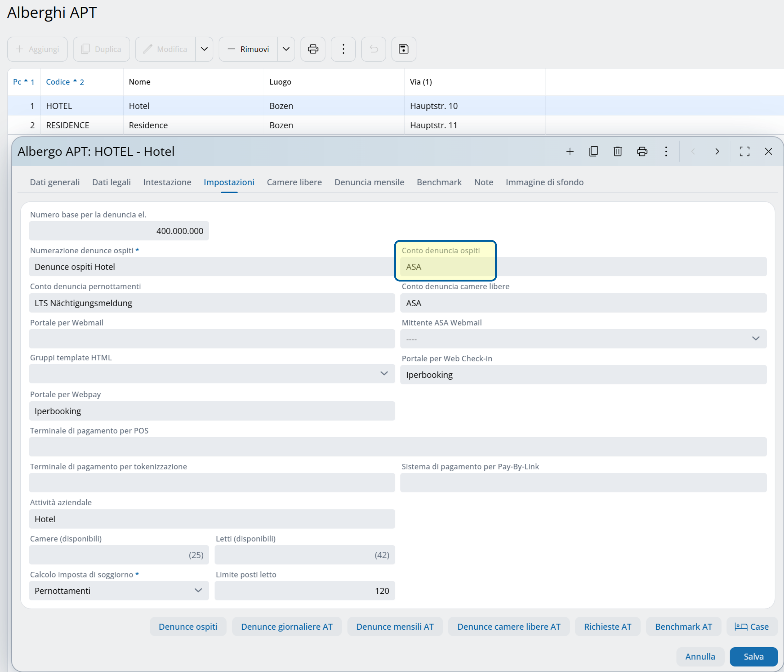The image size is (784, 672).
Task: Click the Duplica button
Action: coord(101,49)
